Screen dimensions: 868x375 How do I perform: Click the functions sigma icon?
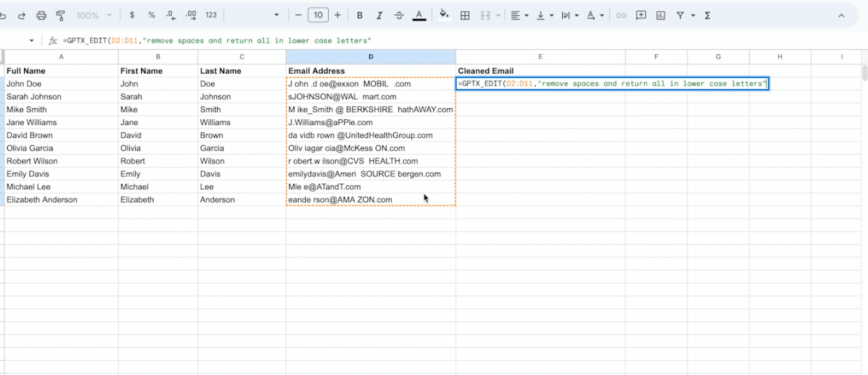tap(707, 16)
